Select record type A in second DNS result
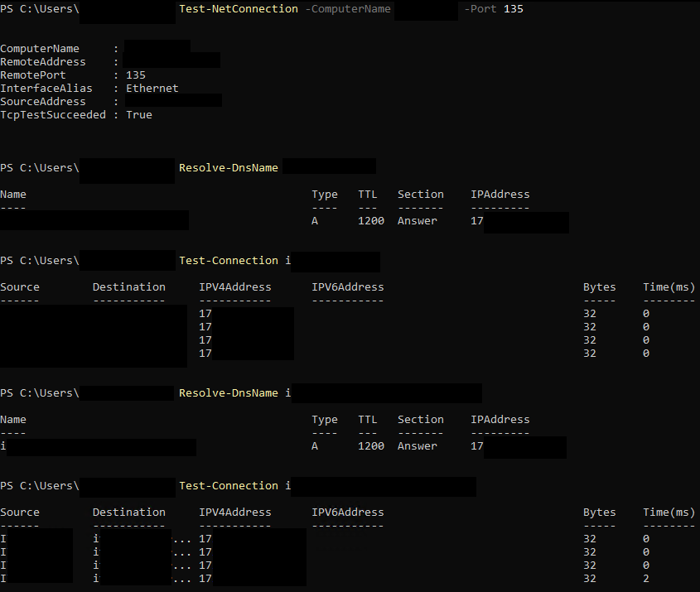 click(315, 446)
